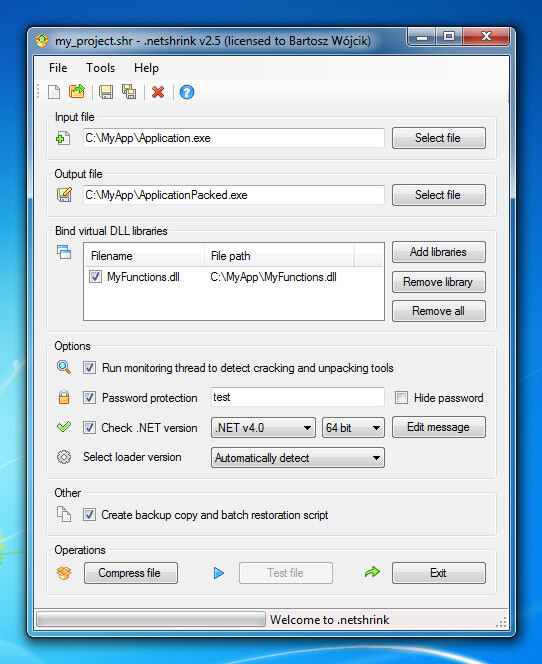Click the Save all toolbar icon

coord(129,91)
